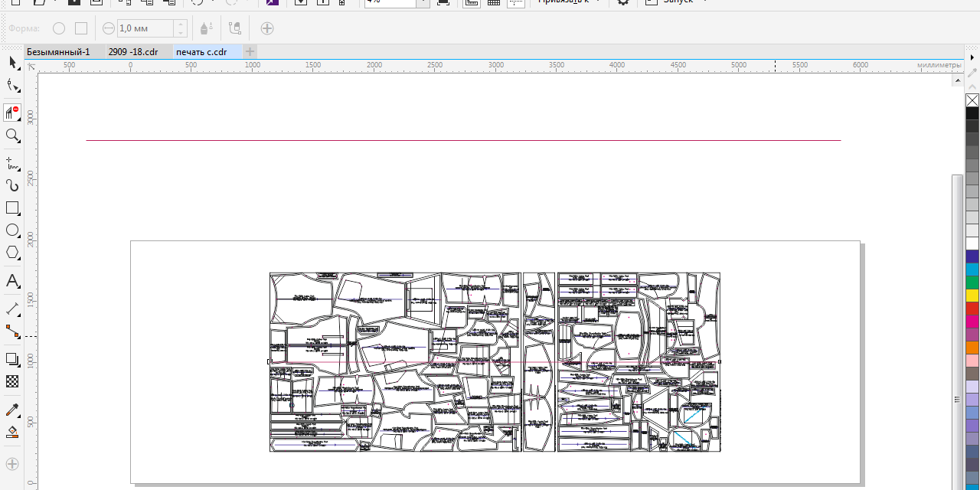Screen dimensions: 980x490
Task: Switch to печать с.cdr document tab
Action: [202, 52]
